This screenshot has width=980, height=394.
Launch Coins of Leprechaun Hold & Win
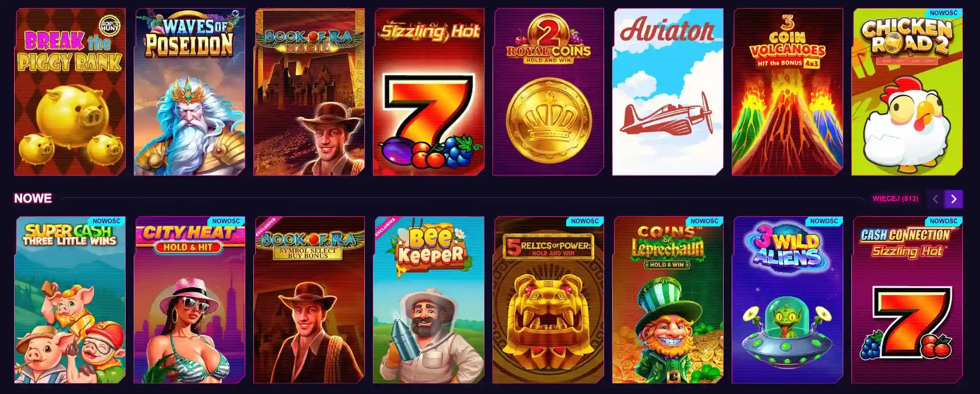pyautogui.click(x=668, y=300)
